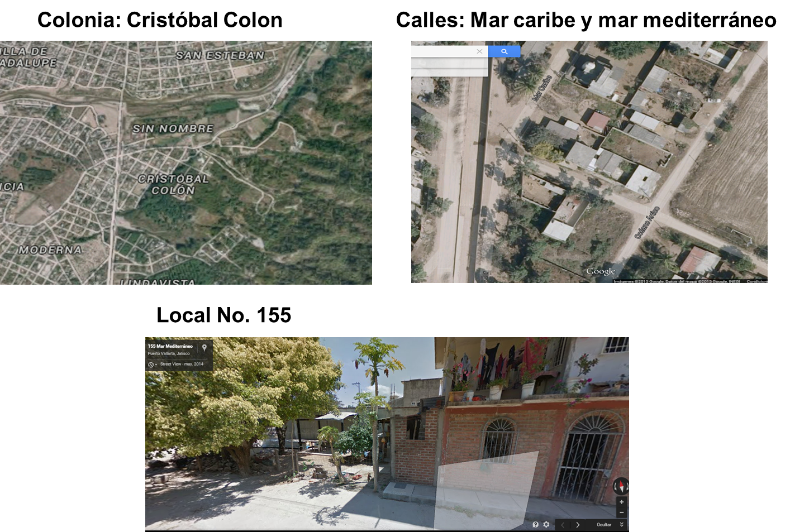This screenshot has width=790, height=532.
Task: Open the Street View help icon
Action: tap(535, 525)
